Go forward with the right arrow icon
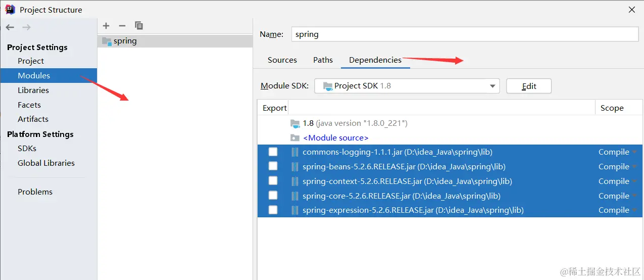The width and height of the screenshot is (644, 280). [x=26, y=27]
